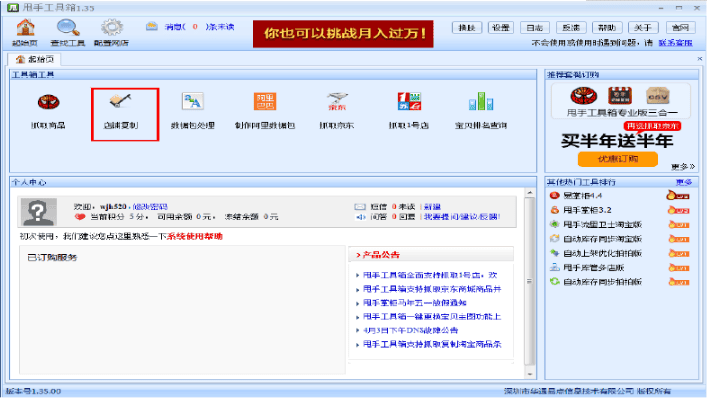707x401 pixels.
Task: Click the 修改密码 link next to username
Action: 150,207
